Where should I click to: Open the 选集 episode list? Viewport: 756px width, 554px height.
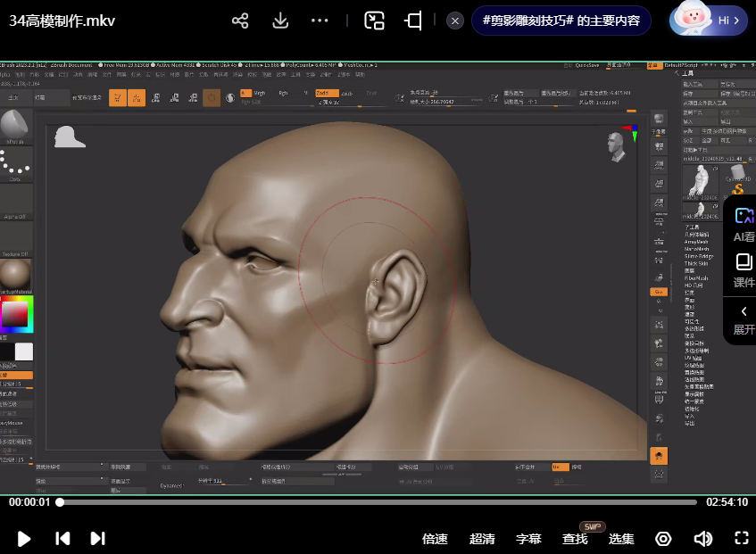(621, 539)
